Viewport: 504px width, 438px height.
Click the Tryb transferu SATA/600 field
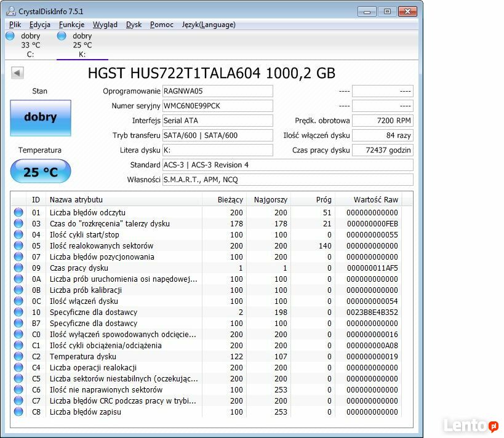(x=218, y=135)
